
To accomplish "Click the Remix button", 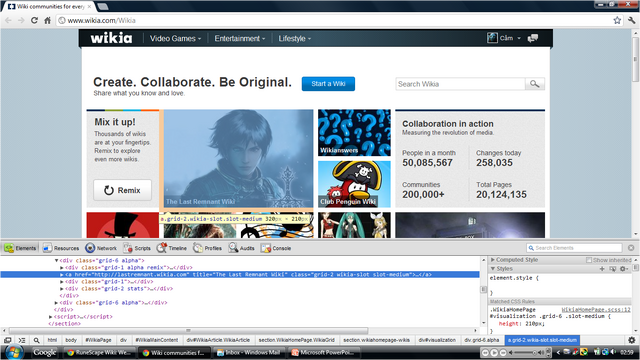I will (122, 190).
